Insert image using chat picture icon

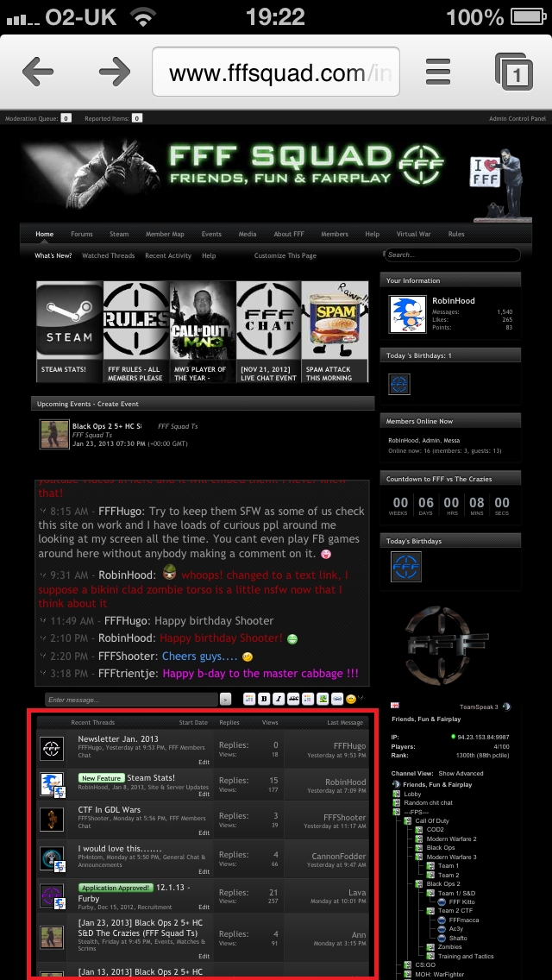(323, 699)
